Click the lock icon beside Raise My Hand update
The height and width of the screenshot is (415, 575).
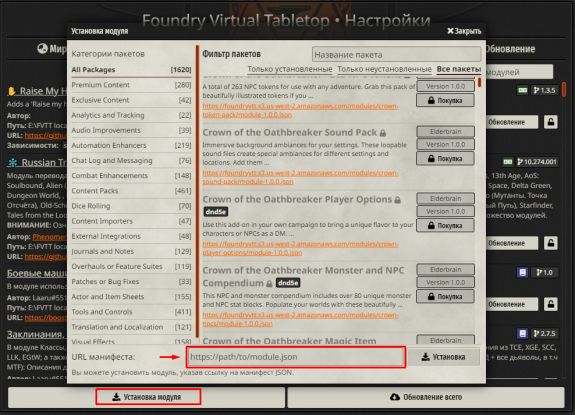click(x=550, y=122)
